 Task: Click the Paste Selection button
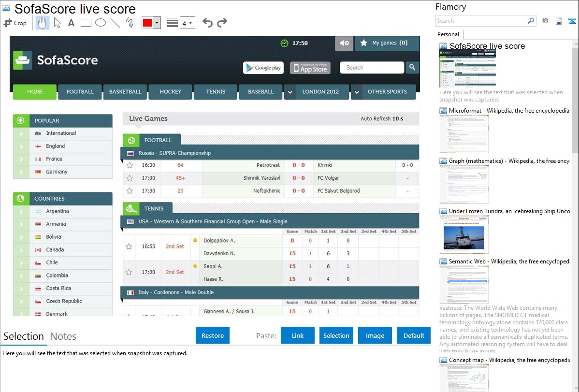[x=336, y=335]
